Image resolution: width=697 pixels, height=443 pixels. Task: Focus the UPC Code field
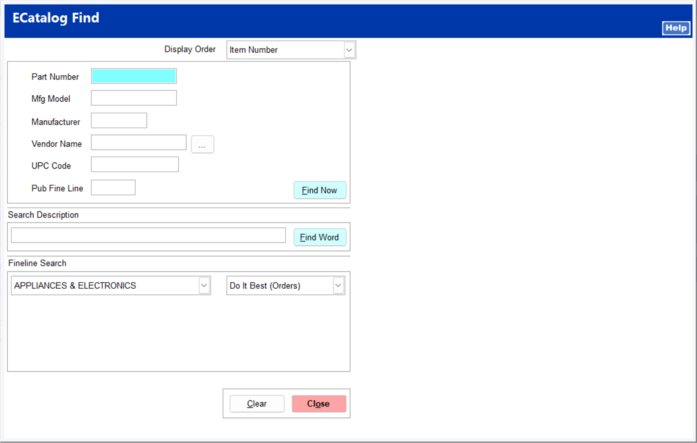pos(134,165)
